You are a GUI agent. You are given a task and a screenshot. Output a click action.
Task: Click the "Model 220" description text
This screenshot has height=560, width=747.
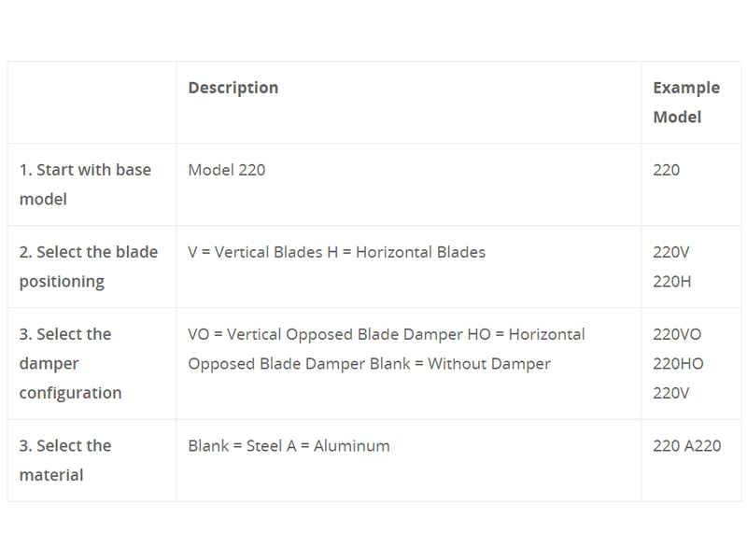(227, 170)
